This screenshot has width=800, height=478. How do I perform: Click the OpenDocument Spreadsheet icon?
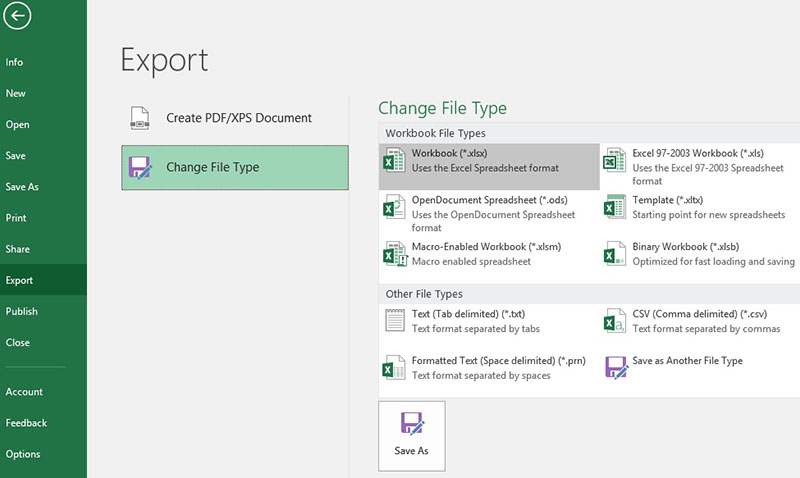click(x=394, y=207)
